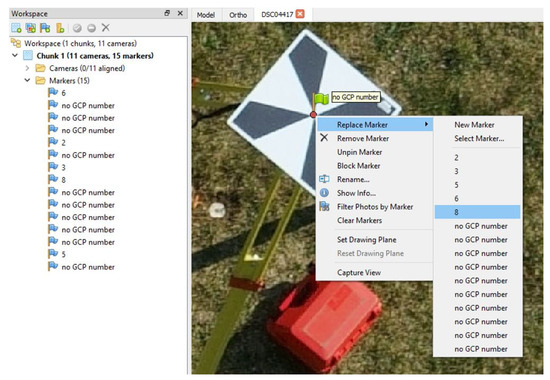Screen dimensions: 550x380
Task: Choose Capture View from context menu
Action: pyautogui.click(x=375, y=273)
